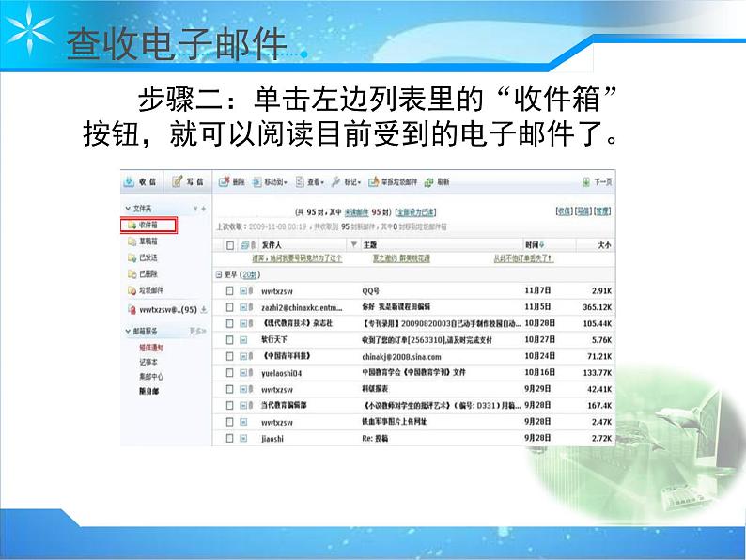The image size is (746, 560).
Task: Click the 刷新 refresh toolbar button
Action: (437, 181)
